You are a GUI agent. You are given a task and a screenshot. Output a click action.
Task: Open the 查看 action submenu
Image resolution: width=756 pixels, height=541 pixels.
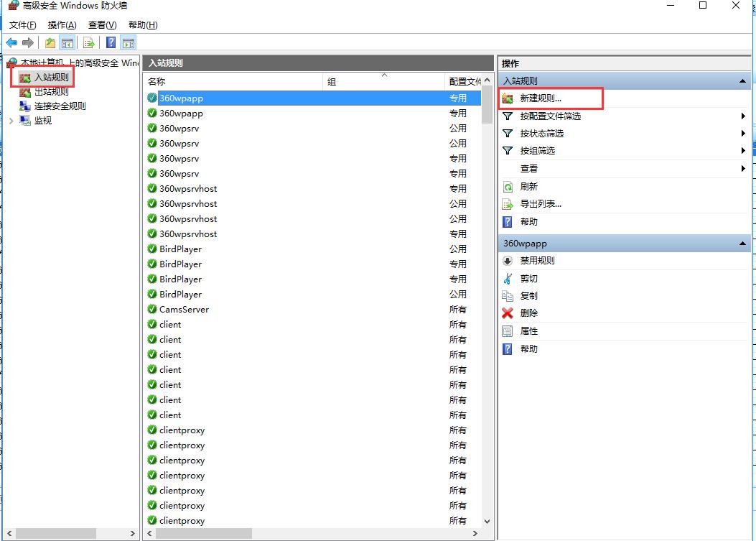528,169
